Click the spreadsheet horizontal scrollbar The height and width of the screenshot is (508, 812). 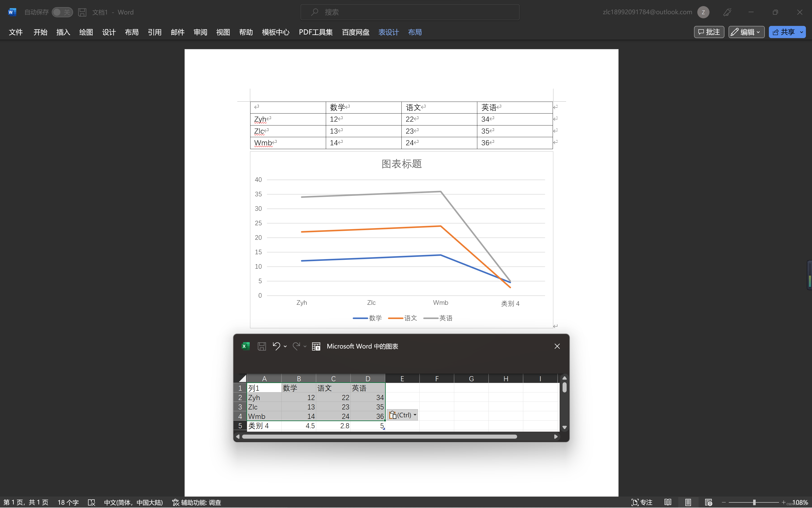[x=380, y=436]
